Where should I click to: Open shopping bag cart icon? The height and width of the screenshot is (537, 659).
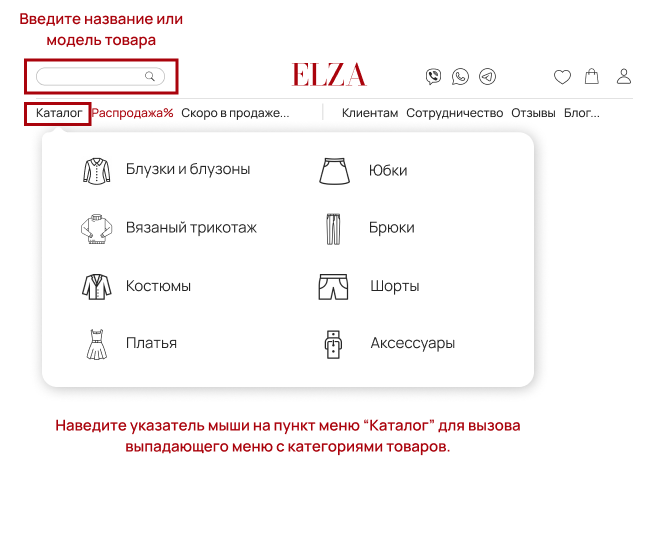[592, 76]
